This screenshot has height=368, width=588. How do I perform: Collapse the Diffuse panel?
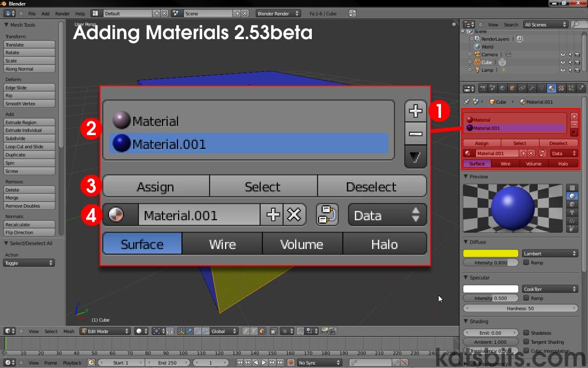[466, 242]
